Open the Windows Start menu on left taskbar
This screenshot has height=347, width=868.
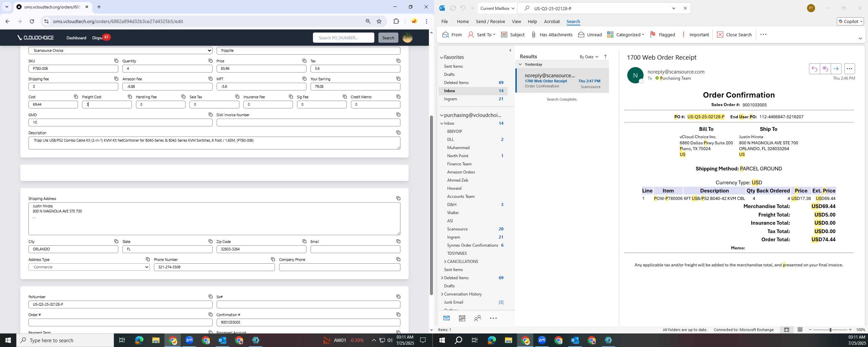[x=8, y=340]
